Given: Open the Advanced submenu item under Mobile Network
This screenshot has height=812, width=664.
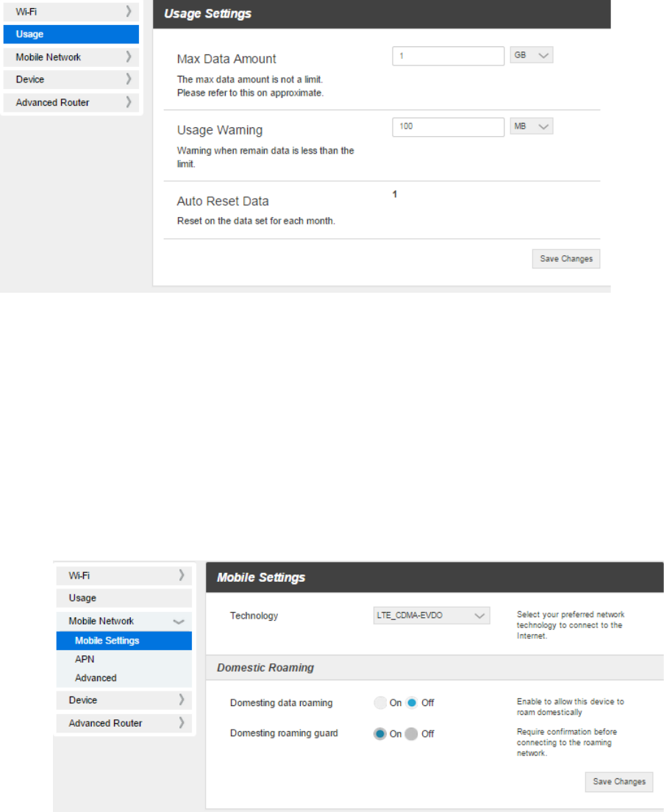Looking at the screenshot, I should coord(96,678).
